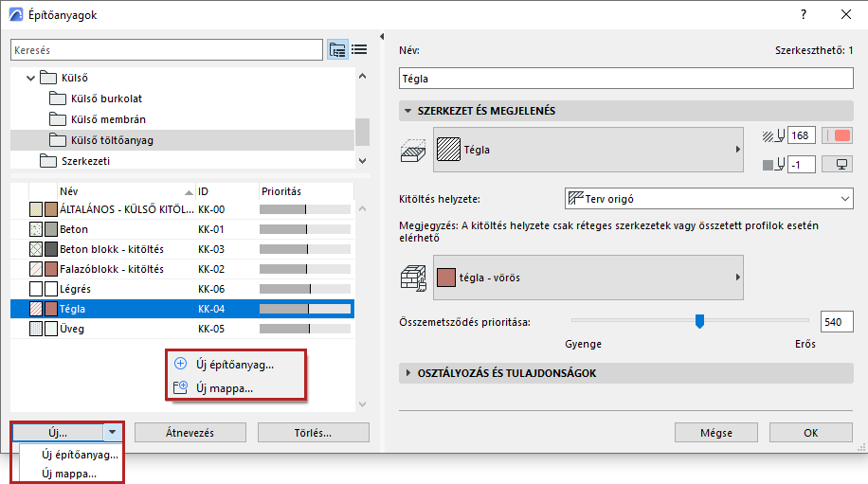Click the fill background pen icon

point(773,164)
